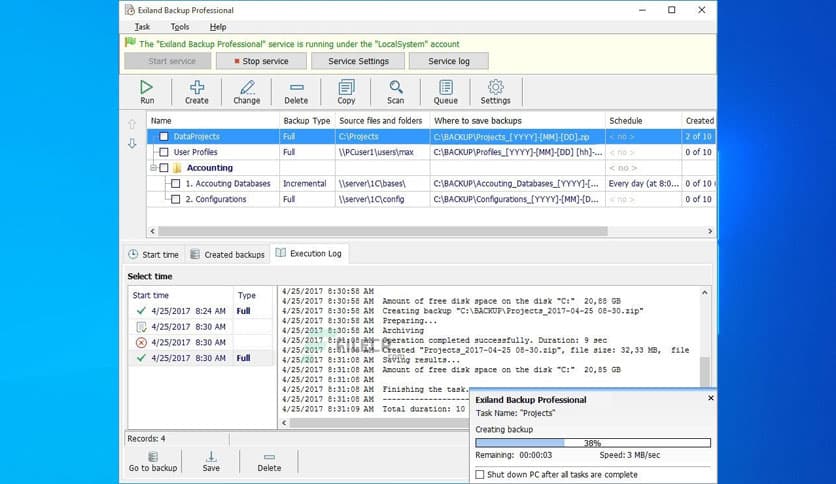The width and height of the screenshot is (836, 484).
Task: Open program Settings gear
Action: point(495,92)
